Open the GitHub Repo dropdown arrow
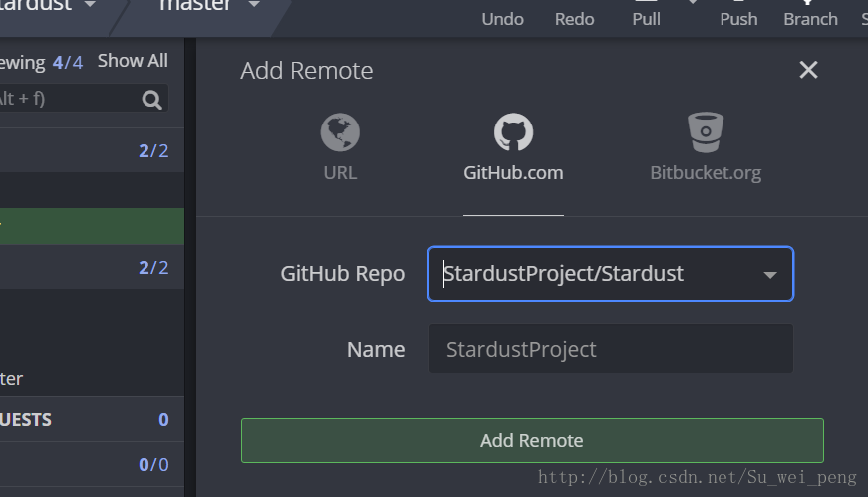Image resolution: width=868 pixels, height=497 pixels. tap(770, 275)
